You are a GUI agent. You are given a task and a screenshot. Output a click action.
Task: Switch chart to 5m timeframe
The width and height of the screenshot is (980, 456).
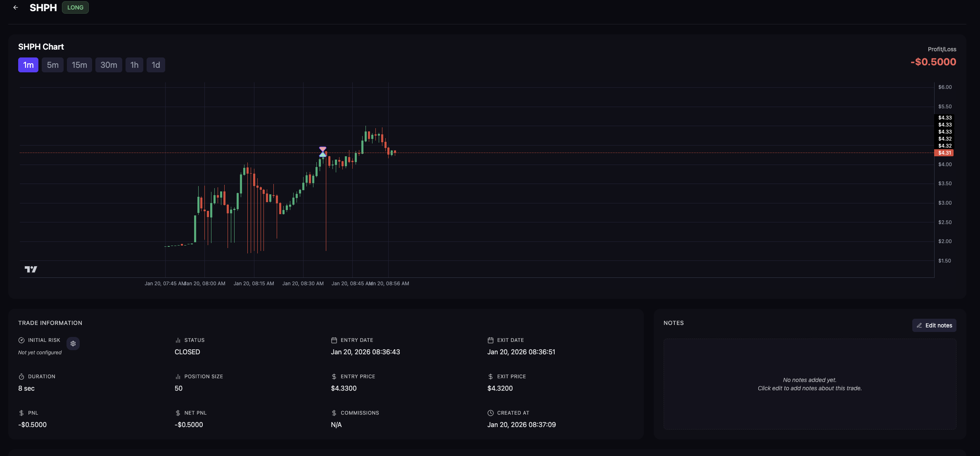[x=52, y=65]
